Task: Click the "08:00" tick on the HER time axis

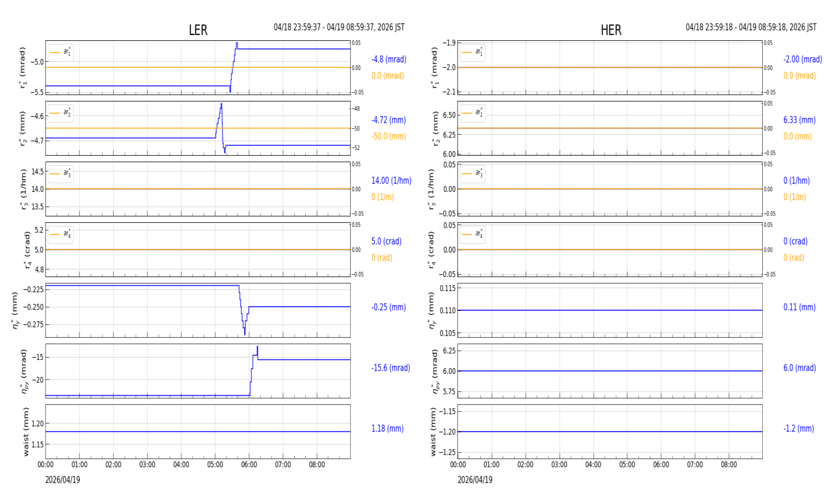Action: click(x=729, y=465)
